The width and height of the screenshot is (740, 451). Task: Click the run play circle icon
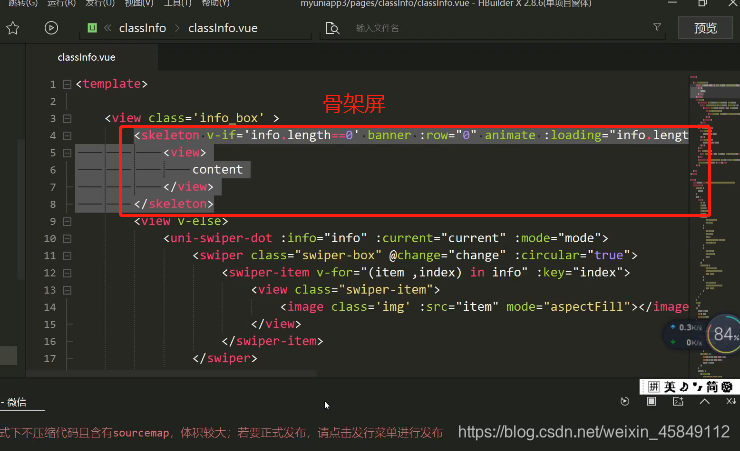[x=51, y=28]
